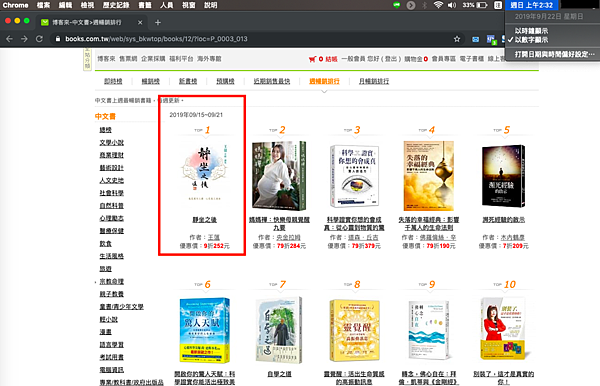The width and height of the screenshot is (600, 386).
Task: Click the 結帳 checkout link
Action: pyautogui.click(x=331, y=59)
